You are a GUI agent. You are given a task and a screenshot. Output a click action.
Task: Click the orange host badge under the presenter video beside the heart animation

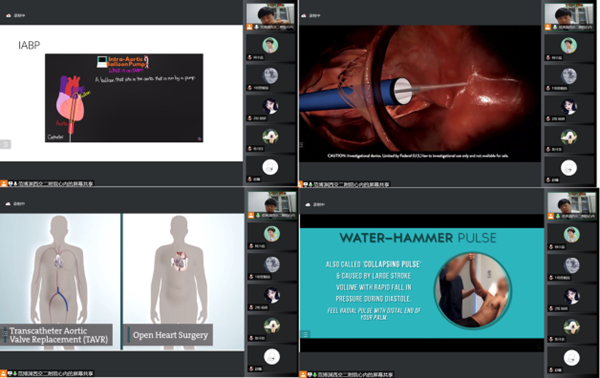548,27
